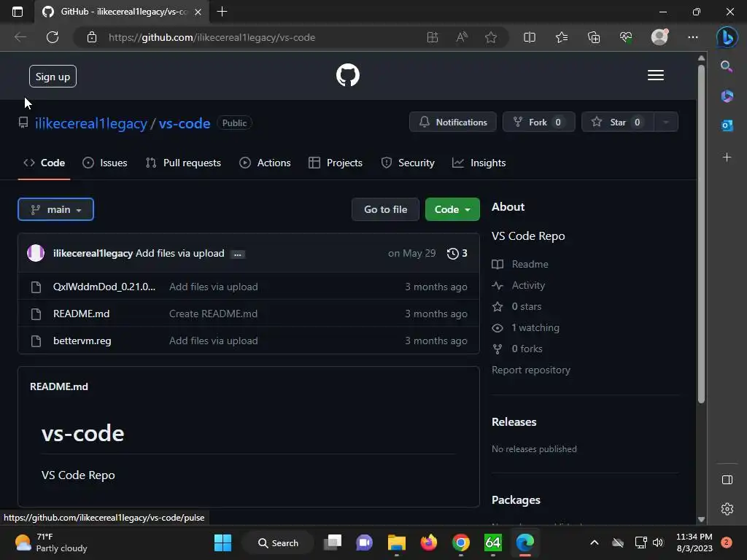Open Windows Start menu
Viewport: 747px width, 560px height.
click(x=222, y=542)
